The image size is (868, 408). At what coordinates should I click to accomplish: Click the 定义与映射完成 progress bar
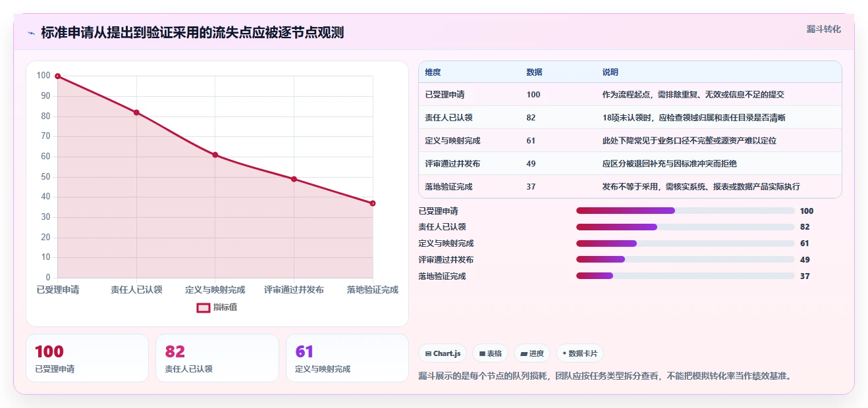[685, 243]
